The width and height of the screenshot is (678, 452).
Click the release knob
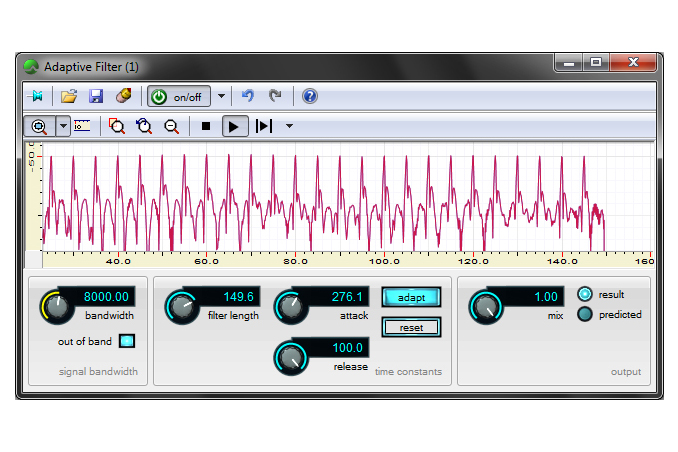(x=291, y=358)
